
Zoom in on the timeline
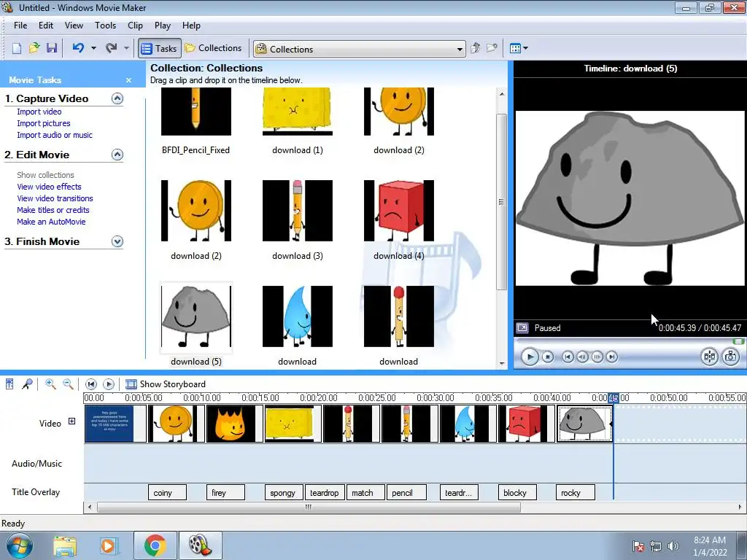50,384
